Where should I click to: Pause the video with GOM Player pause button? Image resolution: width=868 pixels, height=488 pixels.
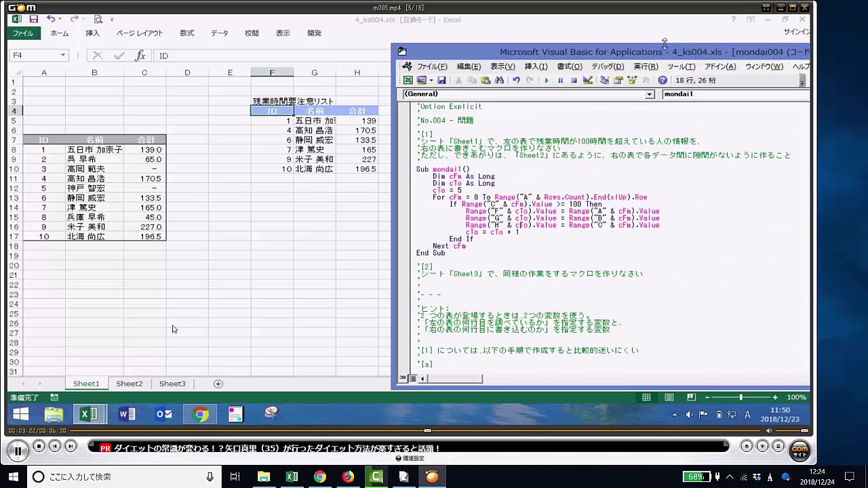pos(18,450)
